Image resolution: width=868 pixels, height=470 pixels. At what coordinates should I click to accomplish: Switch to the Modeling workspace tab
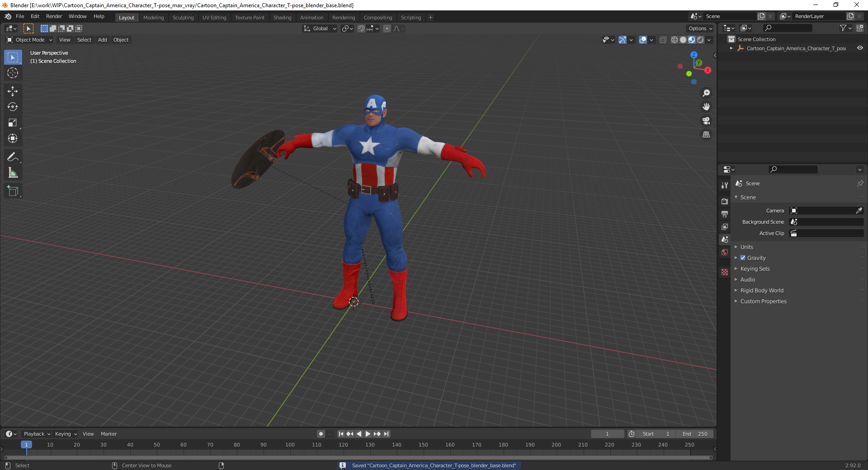click(x=154, y=18)
